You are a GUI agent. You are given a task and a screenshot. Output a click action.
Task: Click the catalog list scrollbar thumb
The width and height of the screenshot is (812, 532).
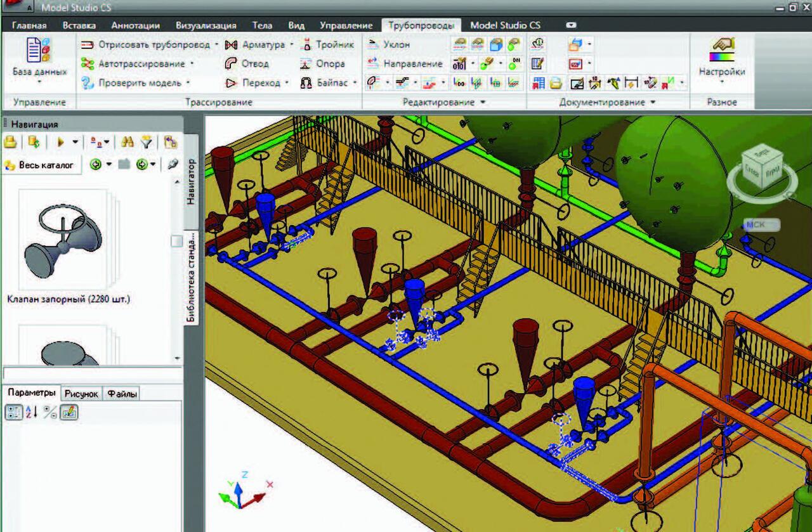(x=177, y=241)
